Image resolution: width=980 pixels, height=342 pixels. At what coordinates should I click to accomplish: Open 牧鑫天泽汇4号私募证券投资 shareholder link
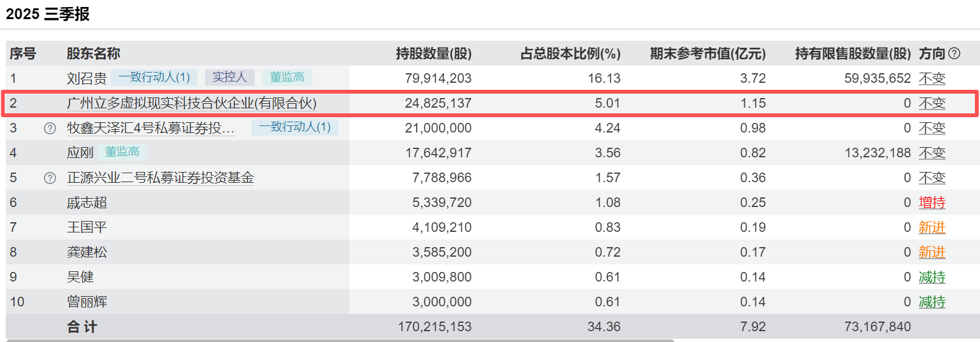tap(151, 129)
